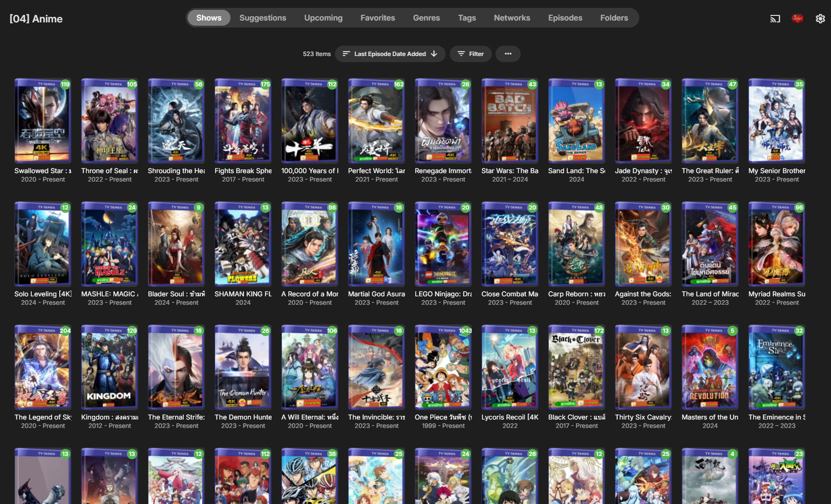Click the Thirty Six Cavalry title
Screen dimensions: 831x504
[x=643, y=417]
